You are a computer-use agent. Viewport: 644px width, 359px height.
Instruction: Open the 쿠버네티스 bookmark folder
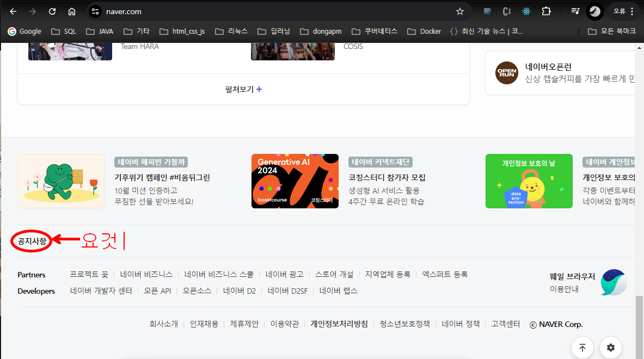375,31
